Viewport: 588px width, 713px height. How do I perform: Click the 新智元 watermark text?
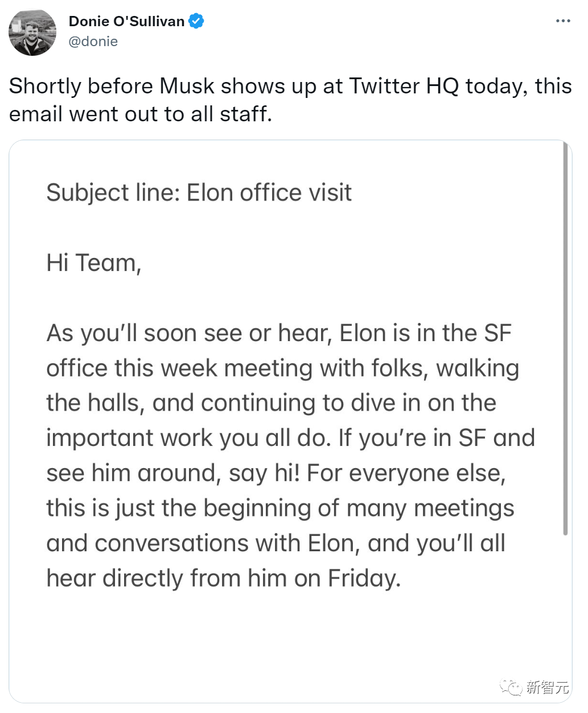547,687
